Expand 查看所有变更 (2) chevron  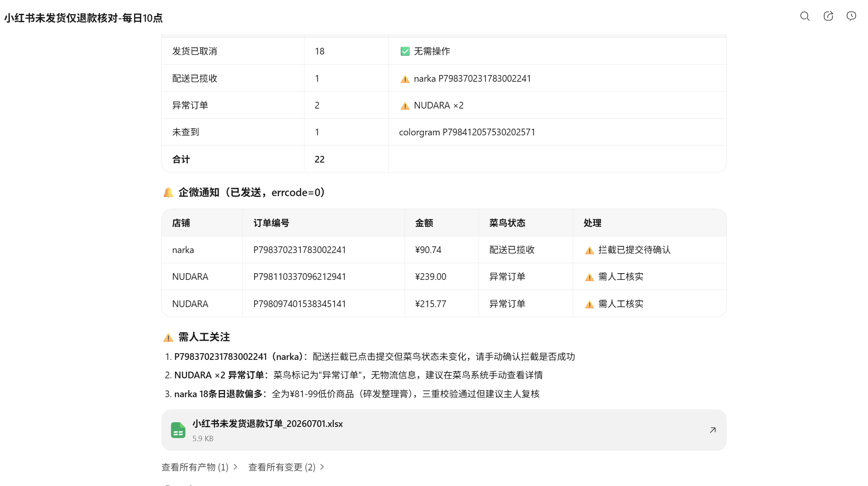[322, 467]
